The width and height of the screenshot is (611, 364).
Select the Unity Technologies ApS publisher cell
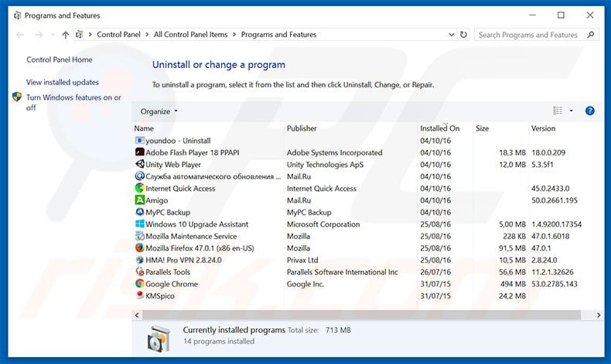[x=325, y=165]
